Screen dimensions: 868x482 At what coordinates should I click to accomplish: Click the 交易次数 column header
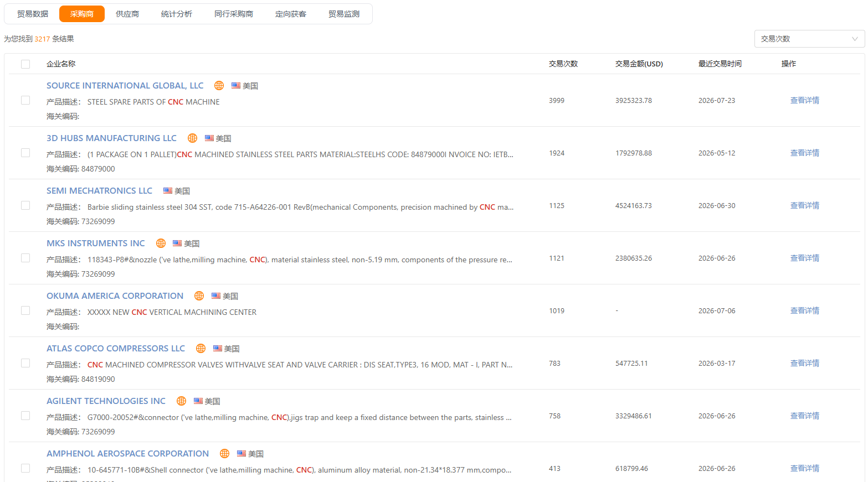click(x=563, y=64)
